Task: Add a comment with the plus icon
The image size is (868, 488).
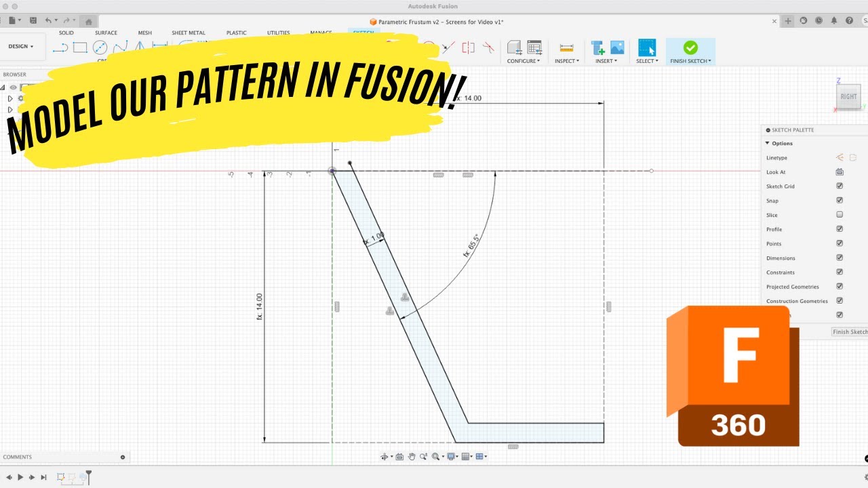Action: (x=123, y=457)
